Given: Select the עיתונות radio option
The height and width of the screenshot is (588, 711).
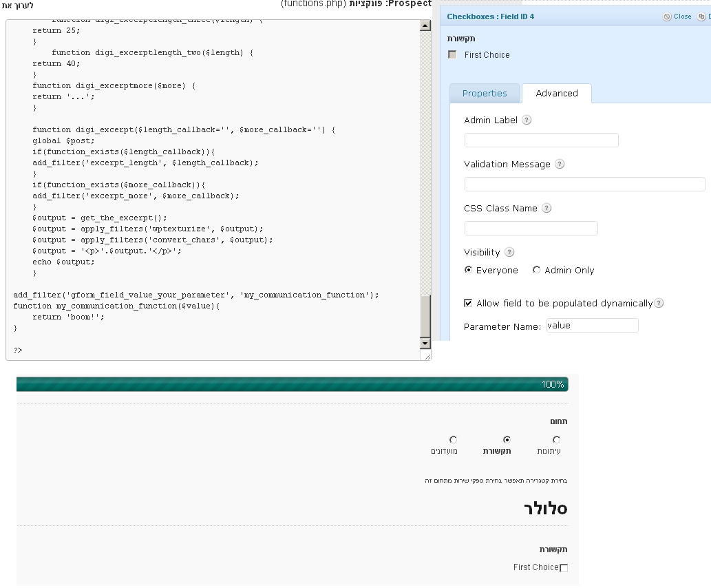Looking at the screenshot, I should (x=556, y=439).
